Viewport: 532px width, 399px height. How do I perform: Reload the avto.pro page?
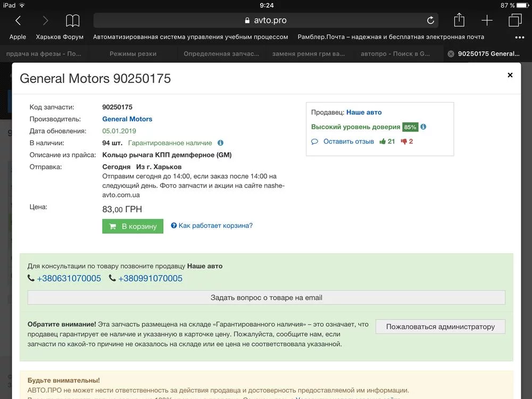430,20
